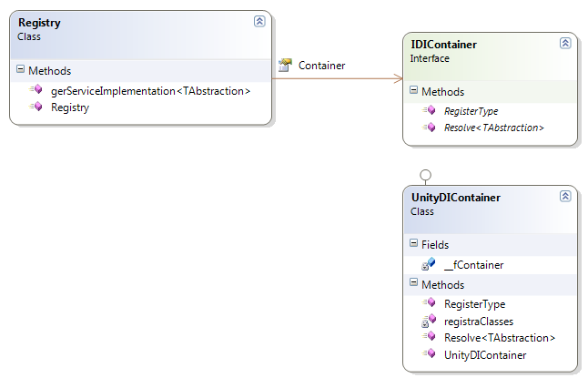Screen dimensions: 588x378
Task: Click the gerServiceImplementation method icon
Action: pyautogui.click(x=35, y=90)
